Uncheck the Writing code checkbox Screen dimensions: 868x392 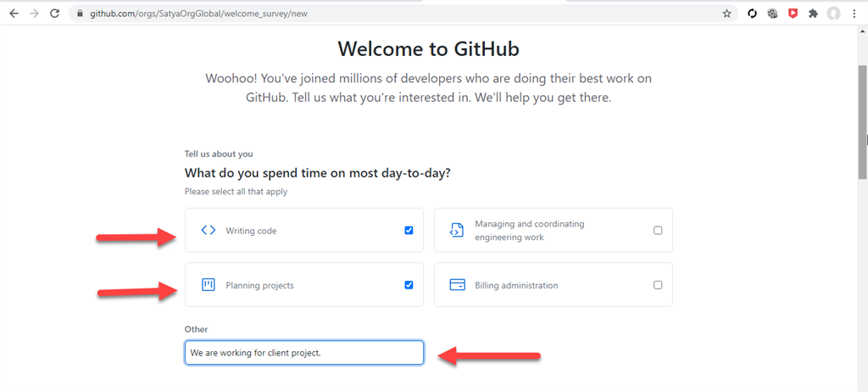409,230
